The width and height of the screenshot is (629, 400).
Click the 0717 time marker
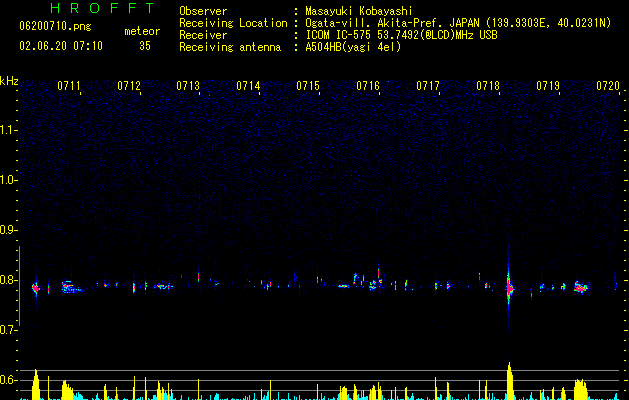tap(428, 85)
